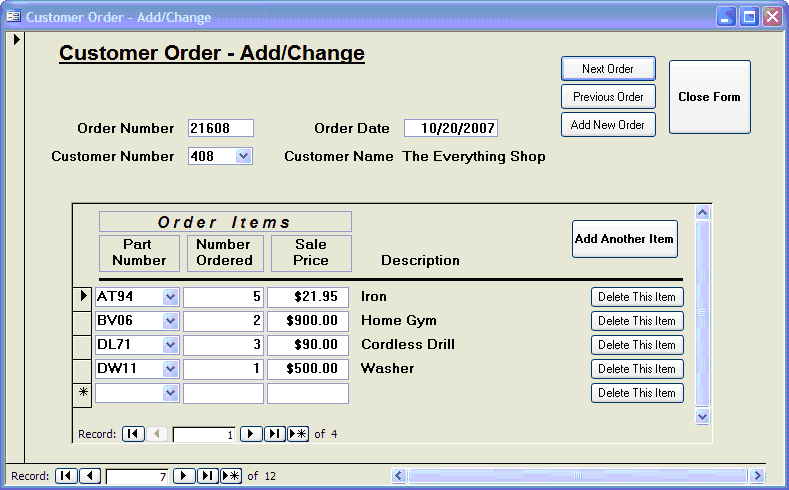The height and width of the screenshot is (490, 789).
Task: Click the horizontal scrollbar thumb
Action: coord(577,475)
